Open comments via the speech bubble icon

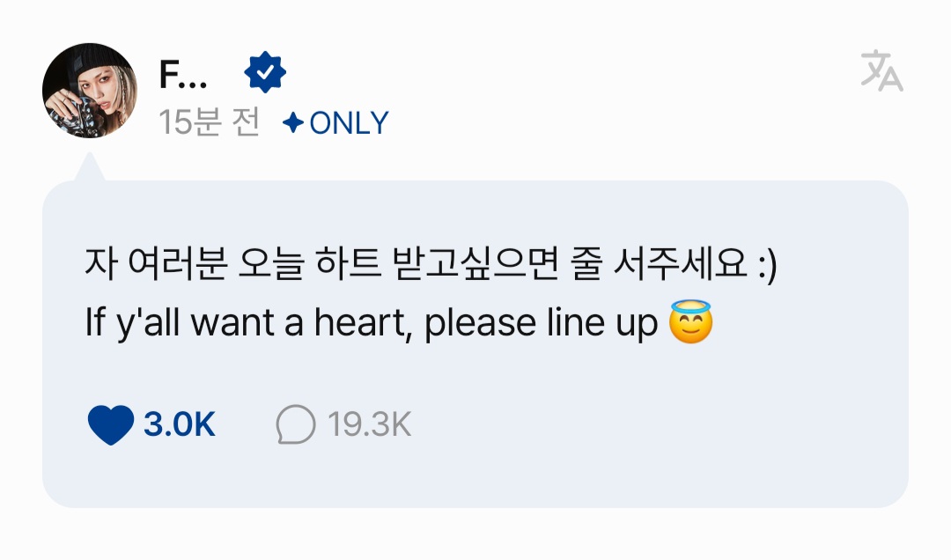(x=295, y=424)
